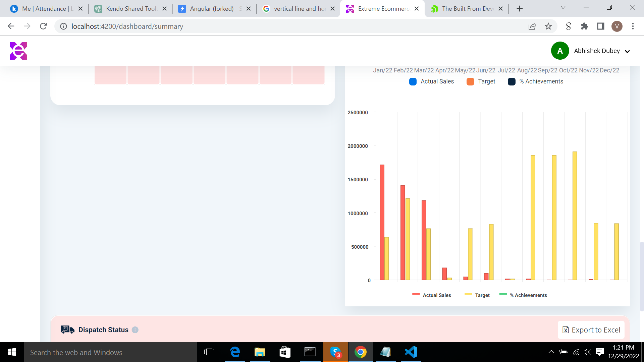644x362 pixels.
Task: Open the browser Extensions puzzle icon
Action: [585, 26]
